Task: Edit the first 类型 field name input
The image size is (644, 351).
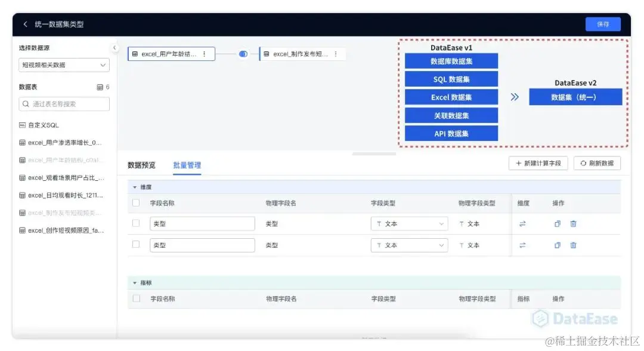Action: point(203,224)
